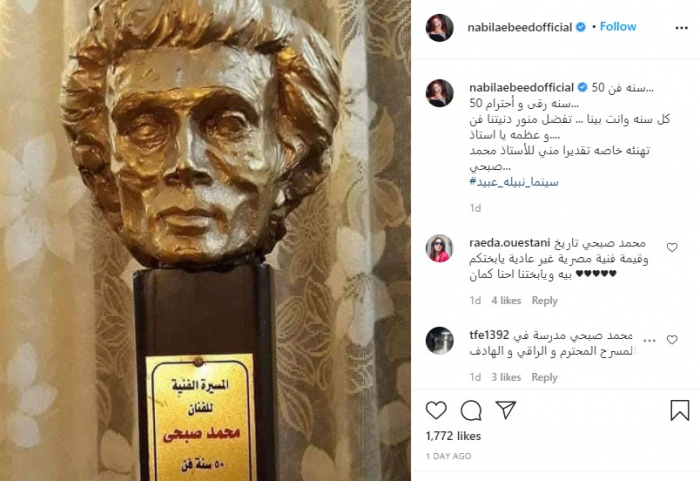Like tfe1392's comment heart
The height and width of the screenshot is (481, 700).
coord(672,340)
